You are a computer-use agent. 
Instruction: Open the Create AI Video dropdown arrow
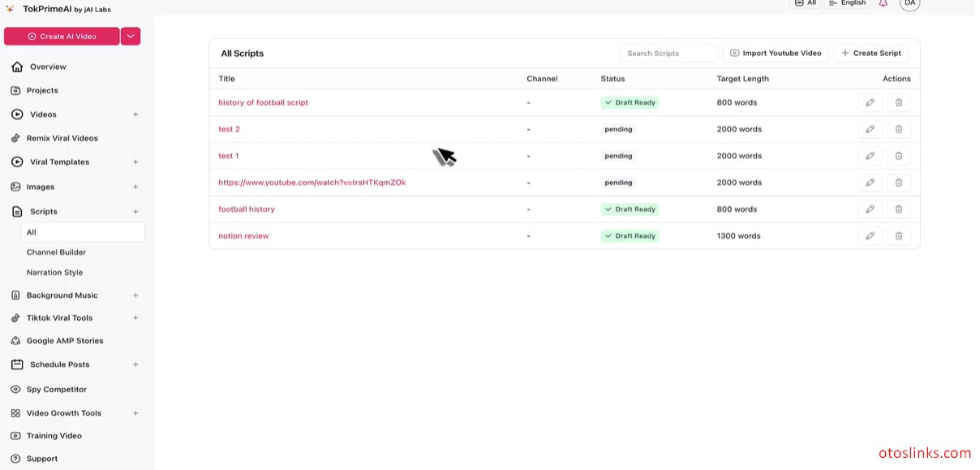point(130,36)
